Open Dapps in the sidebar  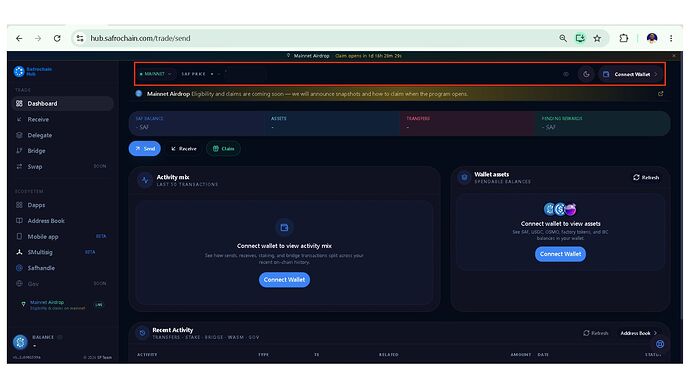pos(62,205)
